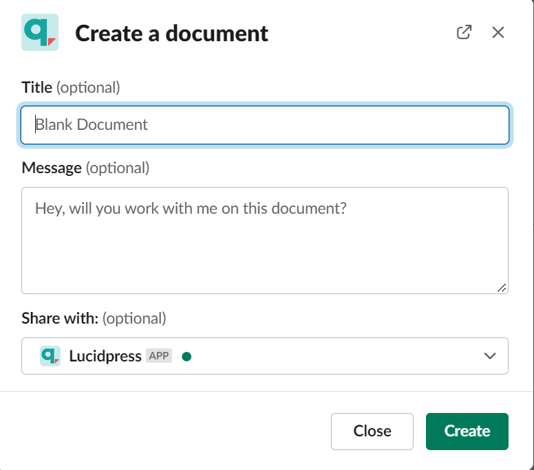Expand the Share with chevron arrow
534x470 pixels.
490,356
